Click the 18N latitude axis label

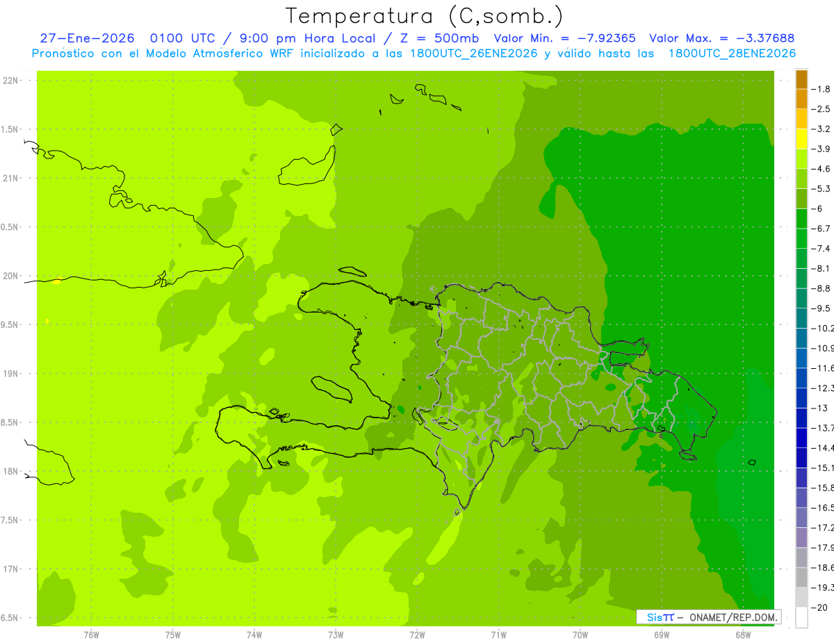coord(11,472)
